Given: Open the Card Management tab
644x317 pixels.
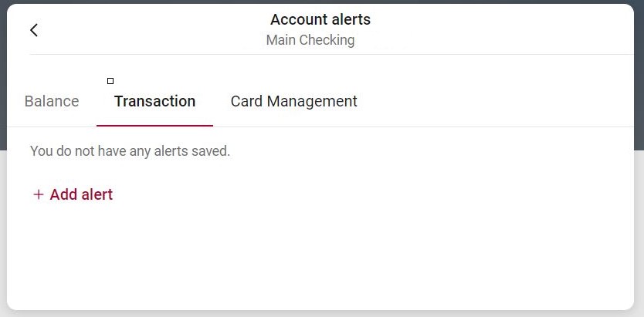Looking at the screenshot, I should [293, 101].
